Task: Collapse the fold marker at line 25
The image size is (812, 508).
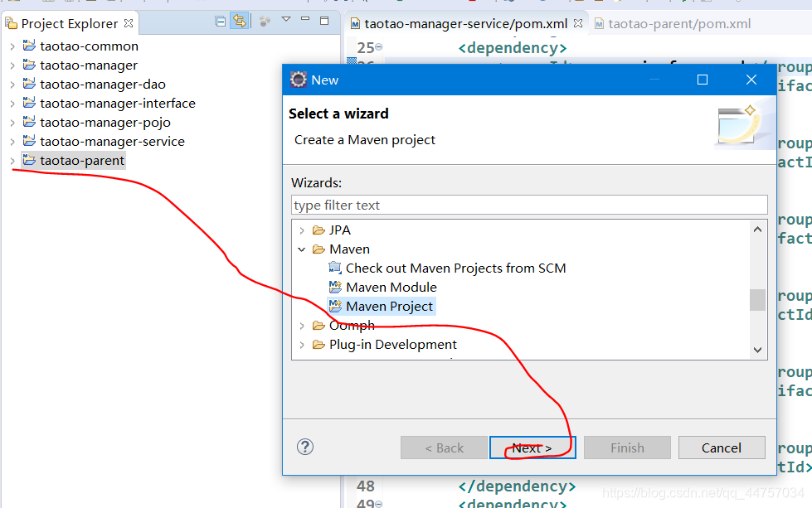Action: coord(378,47)
